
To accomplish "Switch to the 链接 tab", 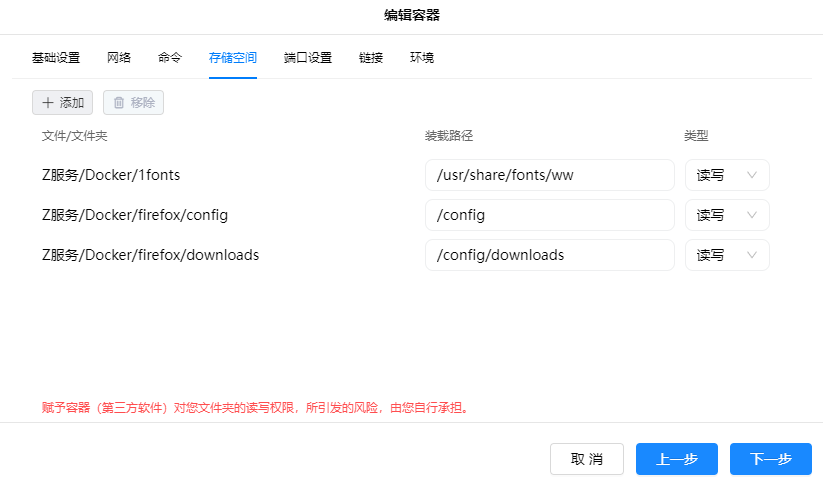I will point(371,58).
